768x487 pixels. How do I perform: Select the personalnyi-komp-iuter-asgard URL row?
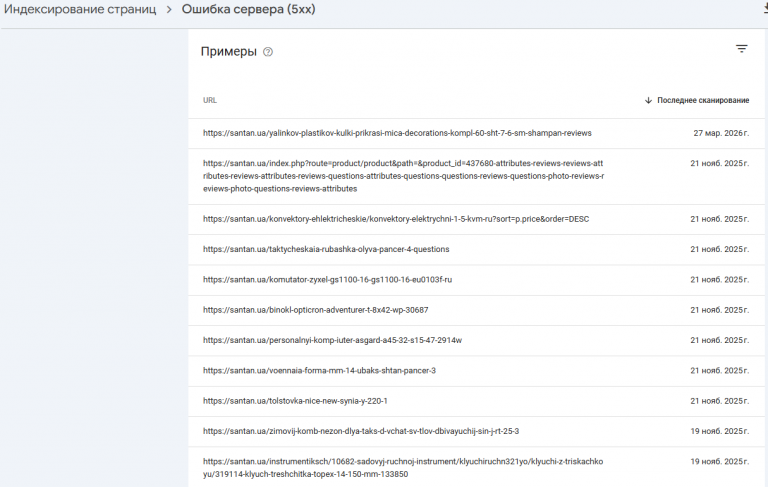tap(332, 340)
